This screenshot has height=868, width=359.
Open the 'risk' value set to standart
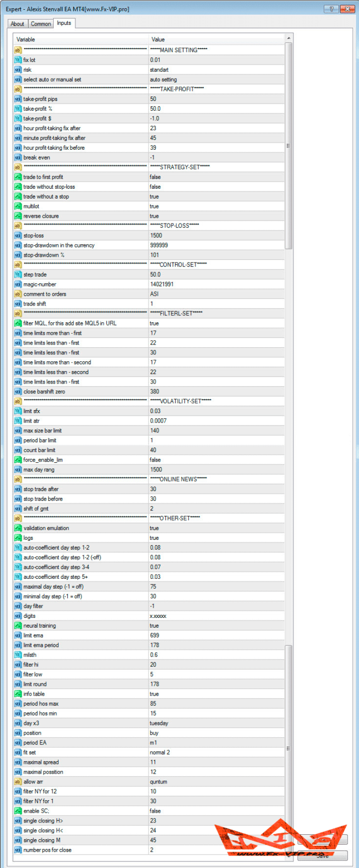click(x=216, y=70)
